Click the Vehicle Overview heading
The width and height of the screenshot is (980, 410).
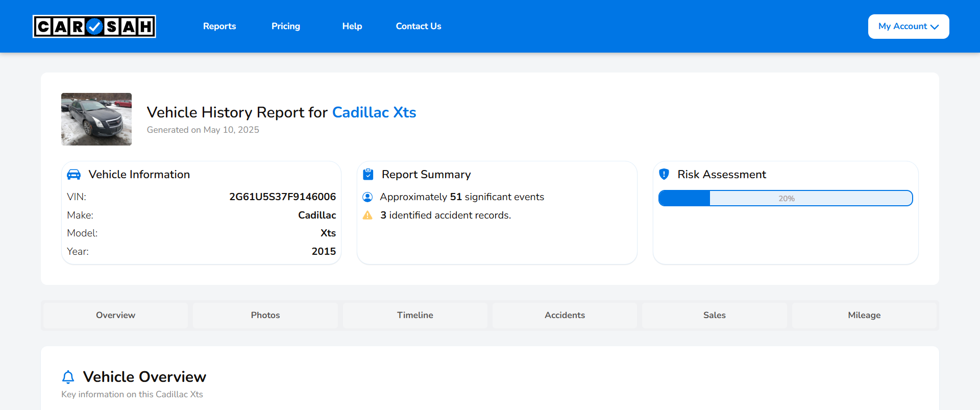(x=144, y=377)
